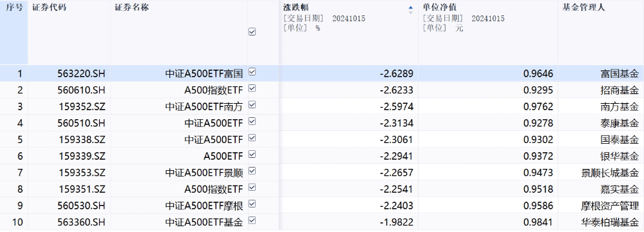Toggle checkbox for 中证A500ETF基金 row

point(252,220)
